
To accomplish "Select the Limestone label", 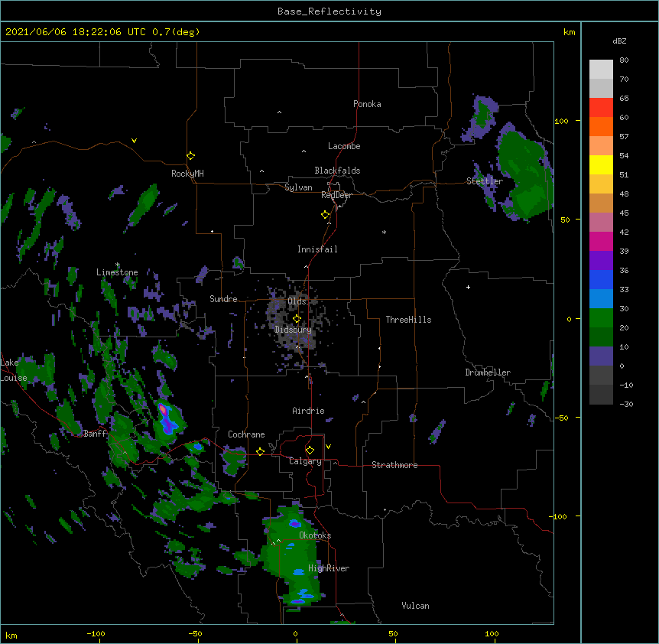I will pyautogui.click(x=117, y=272).
